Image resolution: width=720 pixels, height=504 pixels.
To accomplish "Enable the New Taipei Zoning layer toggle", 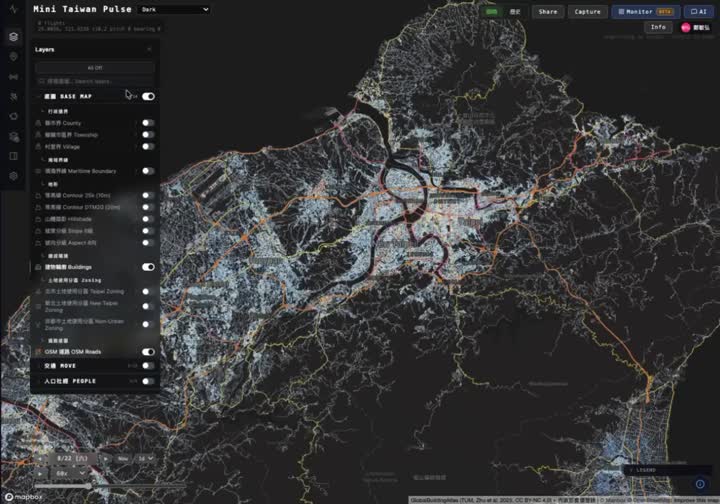I will pyautogui.click(x=148, y=306).
